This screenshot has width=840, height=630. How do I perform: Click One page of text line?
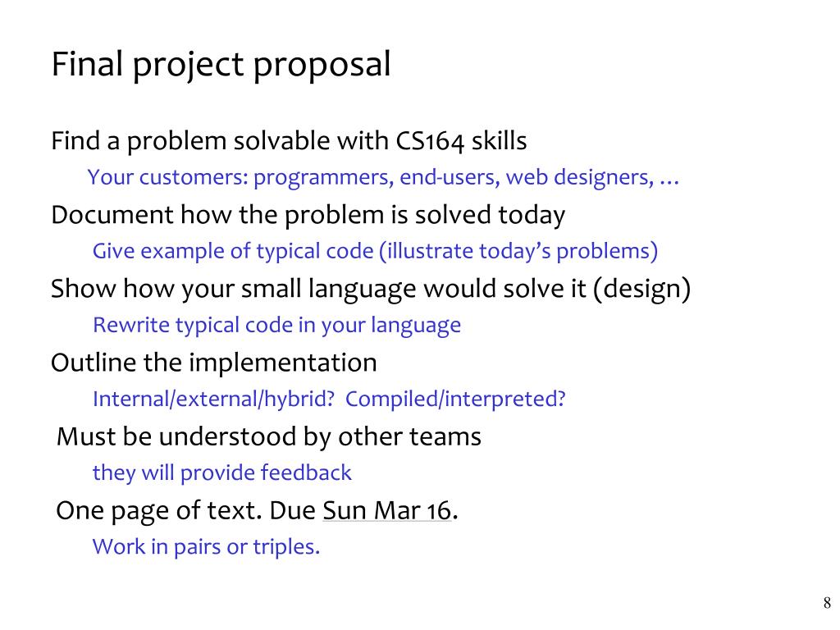coord(257,510)
